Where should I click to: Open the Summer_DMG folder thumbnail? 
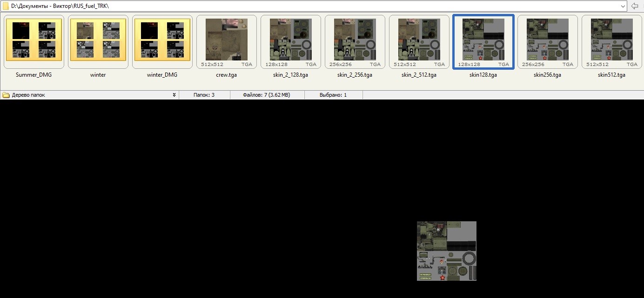(x=34, y=42)
